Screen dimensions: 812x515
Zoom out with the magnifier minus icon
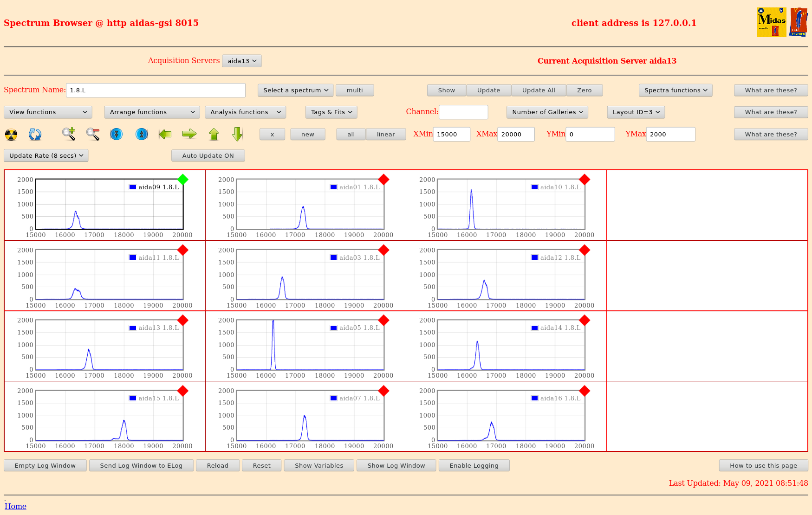coord(93,134)
